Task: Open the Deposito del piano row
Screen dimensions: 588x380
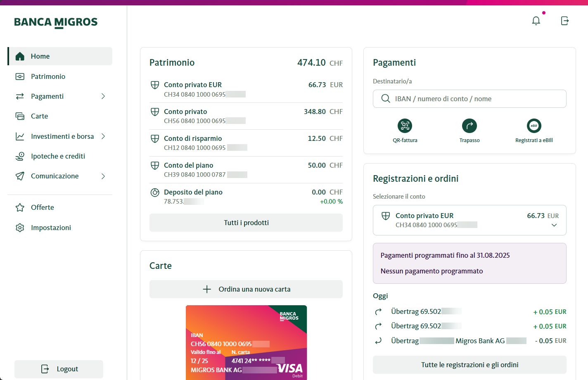Action: pos(246,197)
